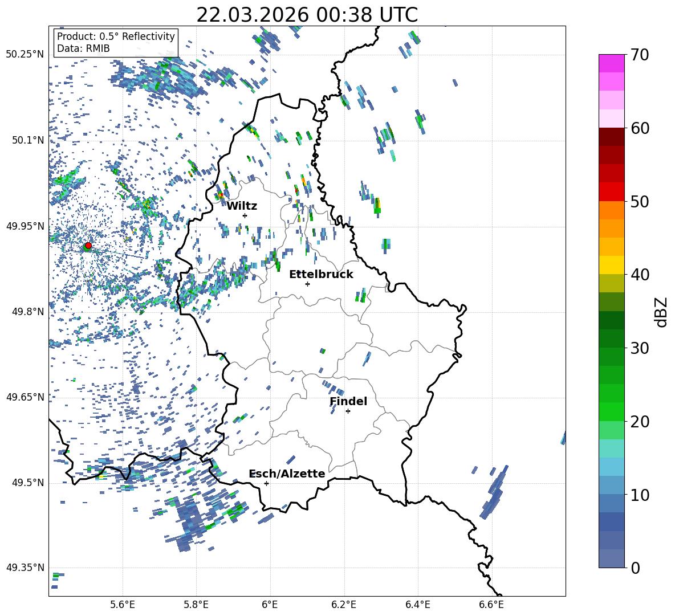Click the 0 tick label on colorbar
The image size is (675, 616).
pos(635,568)
